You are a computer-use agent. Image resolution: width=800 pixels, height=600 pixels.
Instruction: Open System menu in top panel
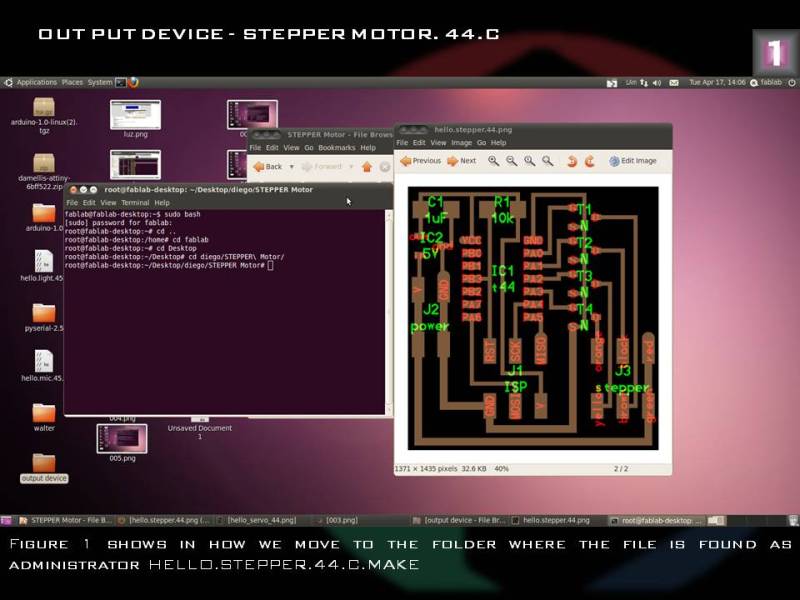(100, 82)
